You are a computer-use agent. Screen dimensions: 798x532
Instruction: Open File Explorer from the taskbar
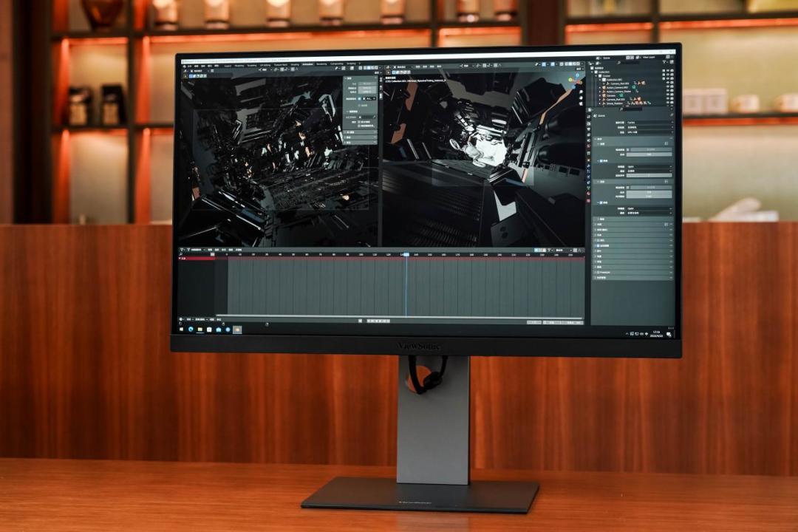[200, 330]
